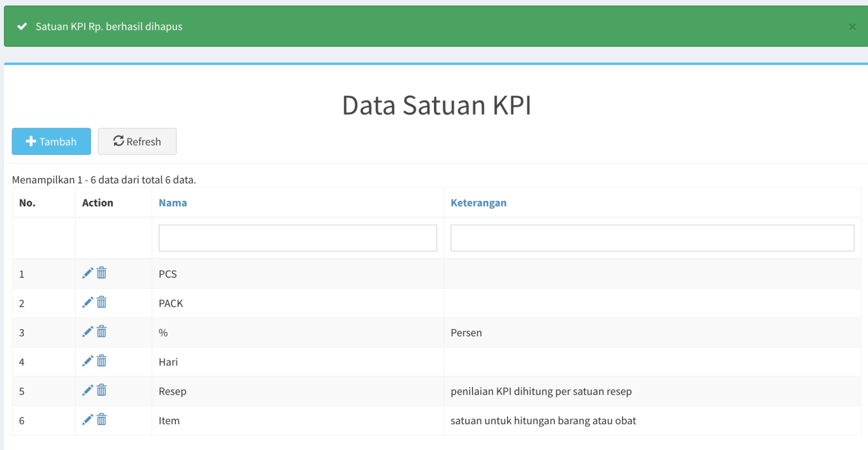Screen dimensions: 868x450
Task: Edit the Hari row with pencil icon
Action: [87, 360]
